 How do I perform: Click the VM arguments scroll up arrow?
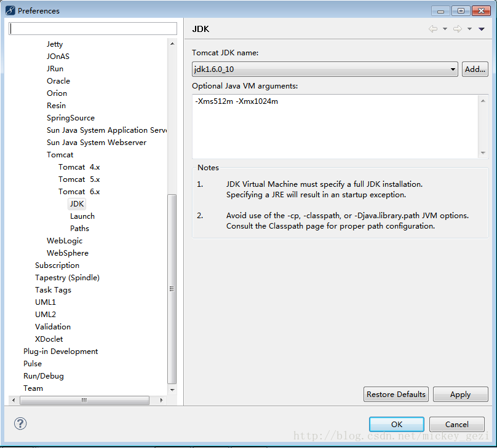[x=483, y=101]
